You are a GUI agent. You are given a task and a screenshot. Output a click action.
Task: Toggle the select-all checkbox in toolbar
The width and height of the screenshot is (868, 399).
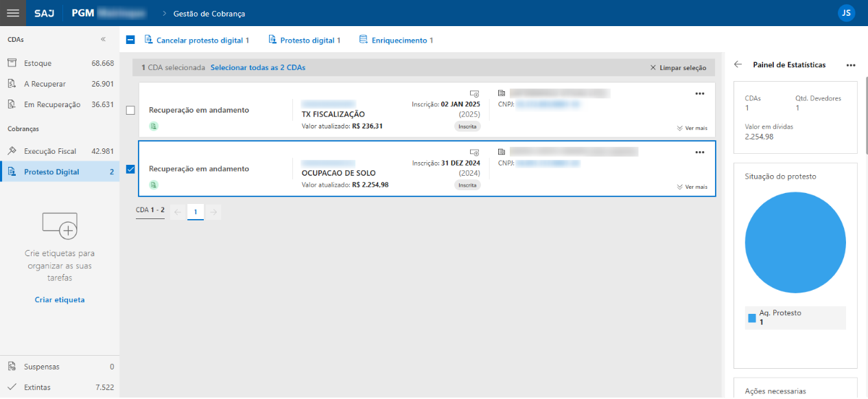(x=130, y=41)
